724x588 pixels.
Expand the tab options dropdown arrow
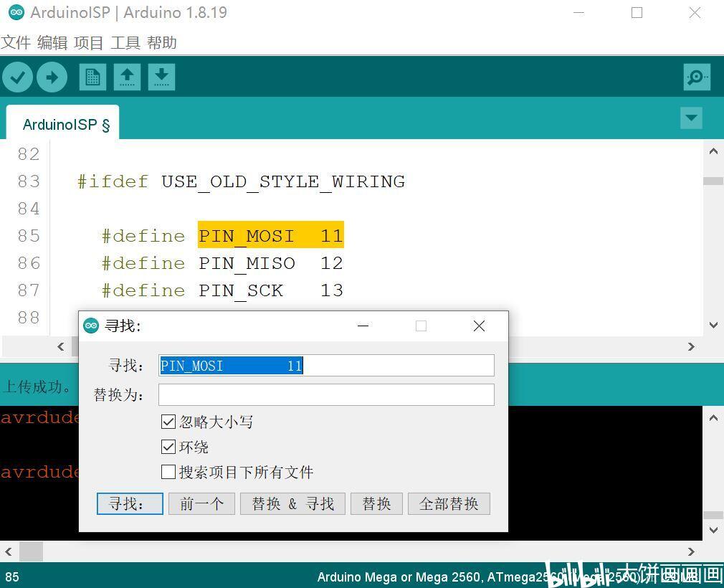[691, 118]
